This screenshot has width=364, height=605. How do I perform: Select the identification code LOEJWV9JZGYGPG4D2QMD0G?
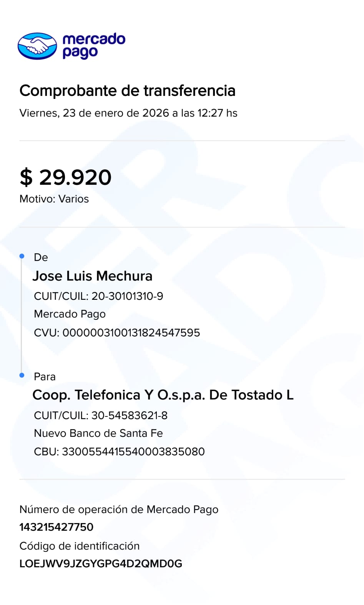101,564
